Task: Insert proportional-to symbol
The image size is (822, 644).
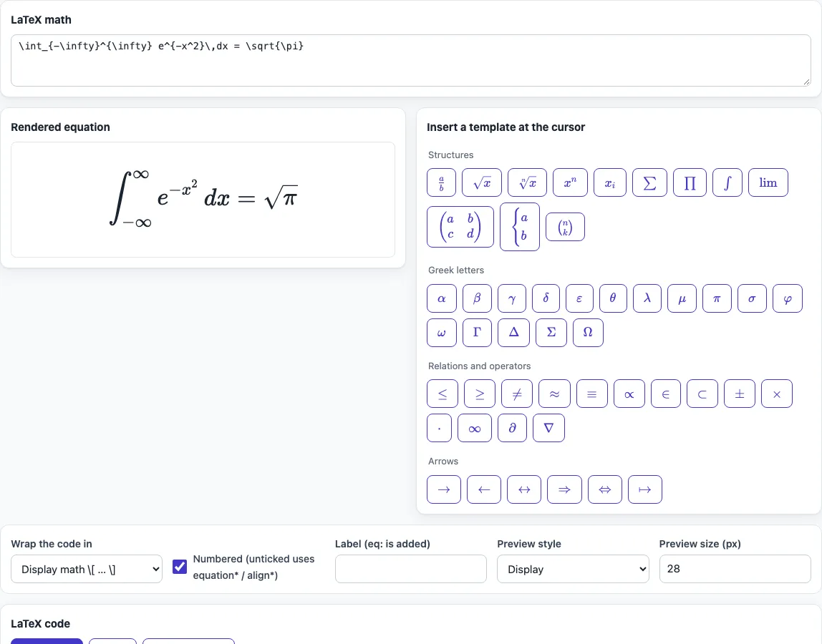Action: pos(629,394)
